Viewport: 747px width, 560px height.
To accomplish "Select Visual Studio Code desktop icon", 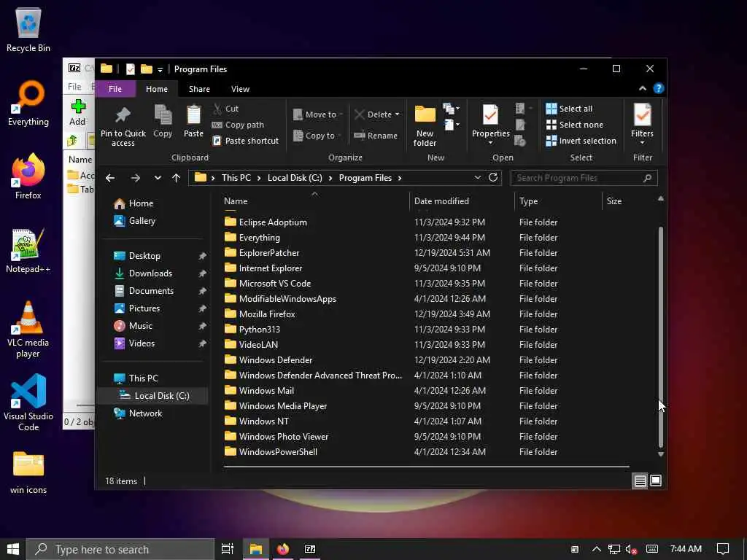I will tap(28, 402).
